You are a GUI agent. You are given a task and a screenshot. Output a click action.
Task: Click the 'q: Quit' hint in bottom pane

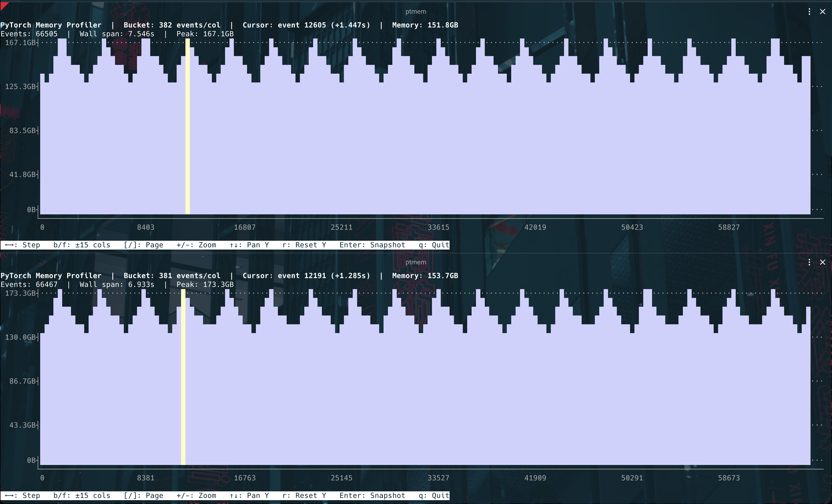pyautogui.click(x=434, y=495)
